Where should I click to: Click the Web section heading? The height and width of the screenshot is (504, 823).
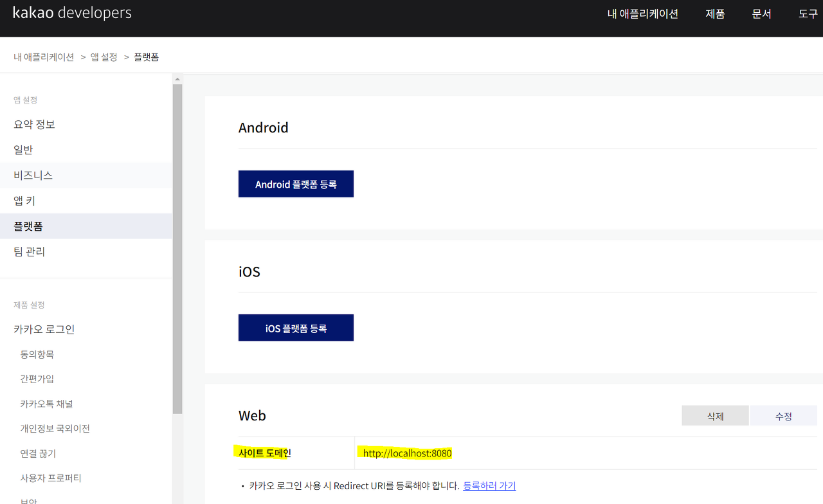click(252, 415)
